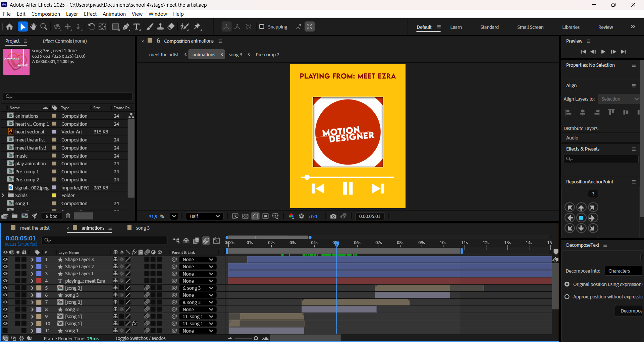Select the Zoom magnifier tool
Screen dimensions: 644x342
tap(44, 27)
